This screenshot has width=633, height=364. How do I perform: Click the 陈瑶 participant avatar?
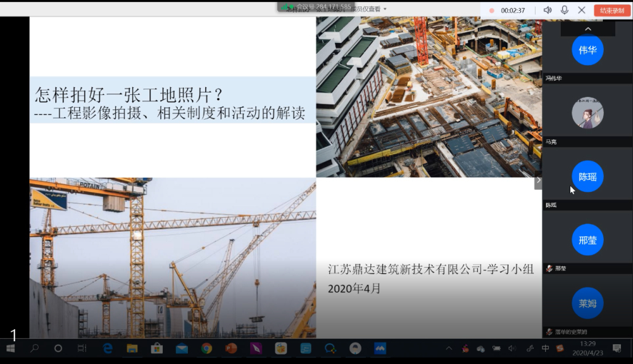pyautogui.click(x=587, y=177)
